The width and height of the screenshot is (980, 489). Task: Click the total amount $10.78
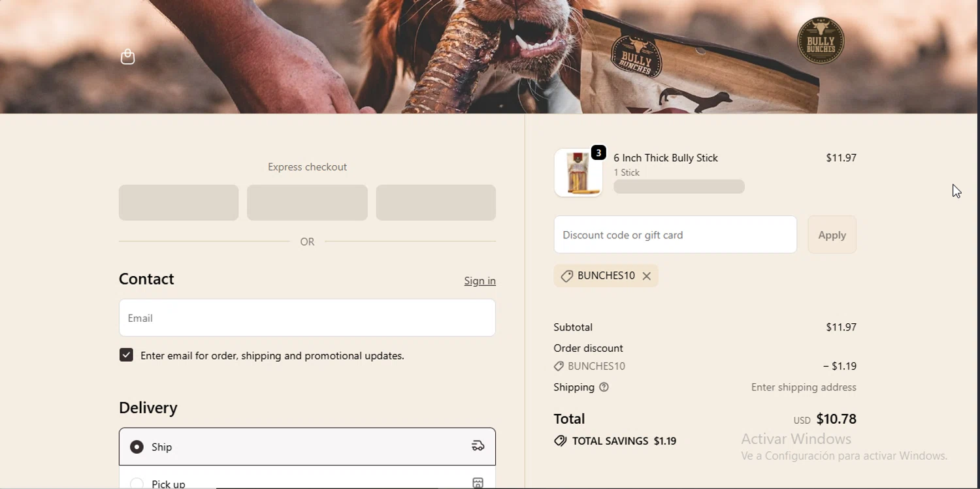coord(836,419)
